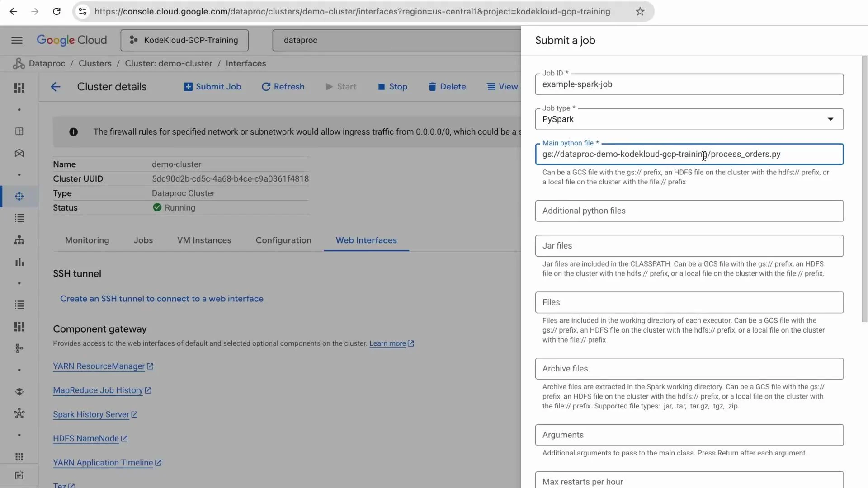Click the browser URL address bar
The width and height of the screenshot is (868, 488).
(x=353, y=11)
